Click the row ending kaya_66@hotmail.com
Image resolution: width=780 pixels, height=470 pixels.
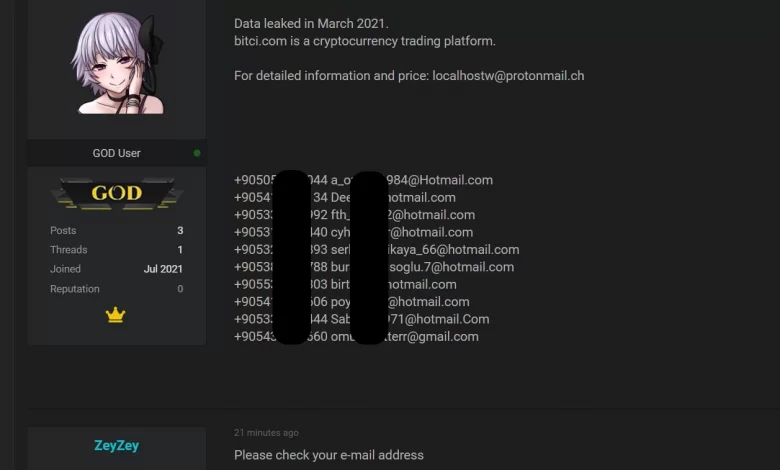point(377,250)
